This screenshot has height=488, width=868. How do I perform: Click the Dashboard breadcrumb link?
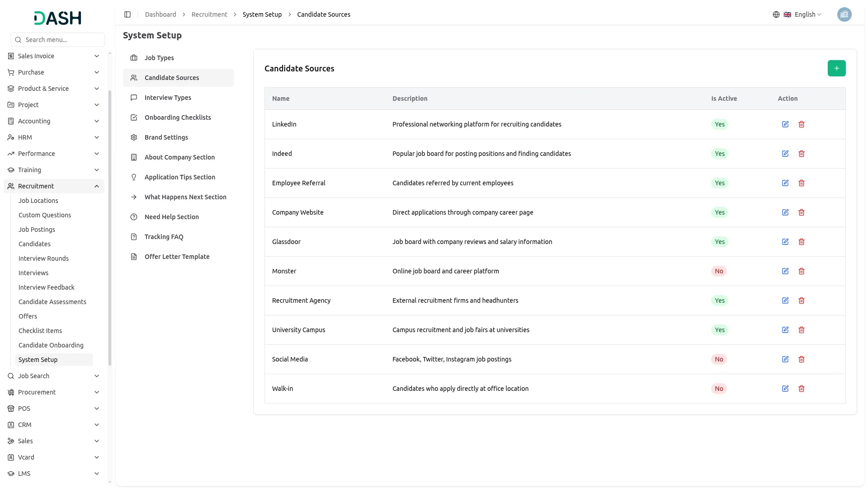[x=160, y=14]
